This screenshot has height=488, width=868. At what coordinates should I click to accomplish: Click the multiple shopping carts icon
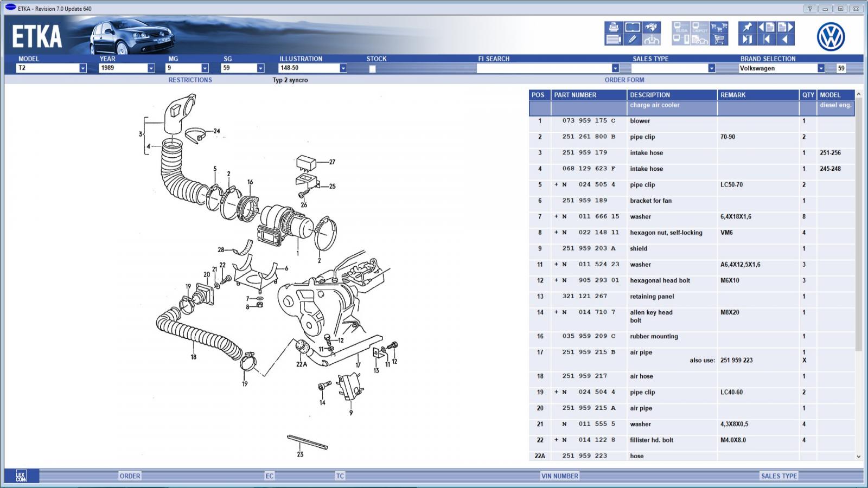coord(719,27)
